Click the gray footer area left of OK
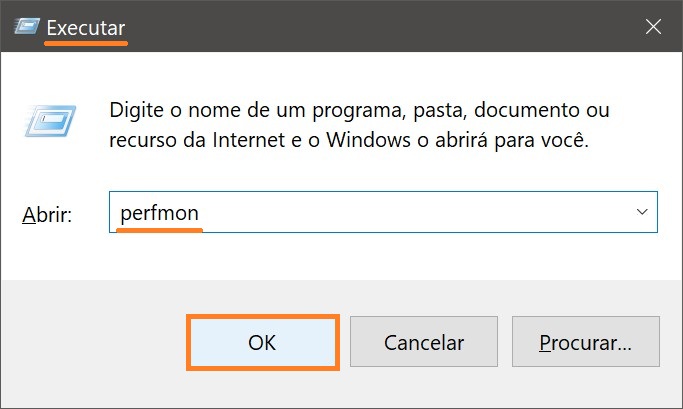 tap(94, 342)
